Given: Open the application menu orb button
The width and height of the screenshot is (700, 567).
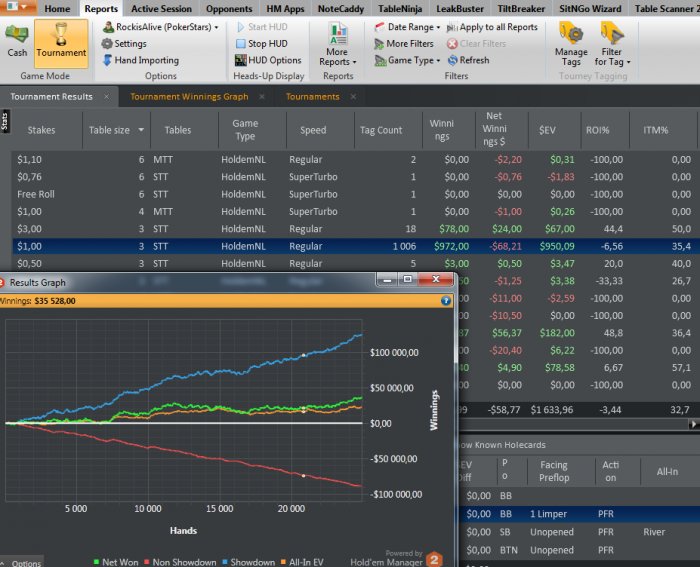Looking at the screenshot, I should tap(18, 7).
